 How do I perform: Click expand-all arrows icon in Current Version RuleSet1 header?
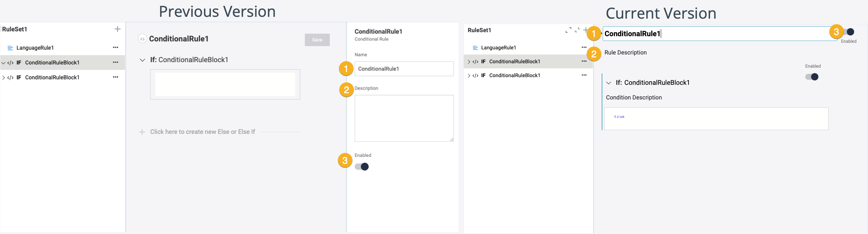tap(568, 30)
